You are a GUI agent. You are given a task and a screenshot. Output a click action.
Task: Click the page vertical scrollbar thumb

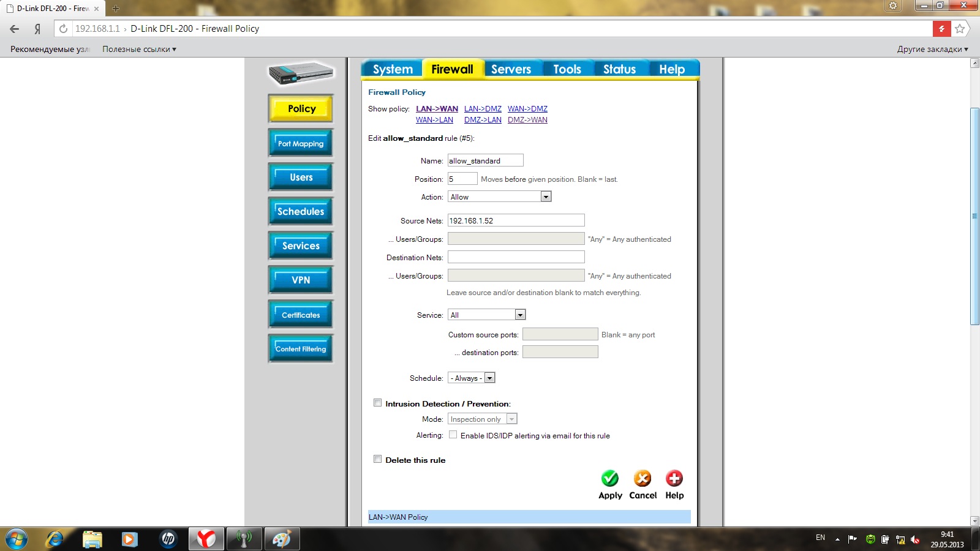tap(975, 216)
